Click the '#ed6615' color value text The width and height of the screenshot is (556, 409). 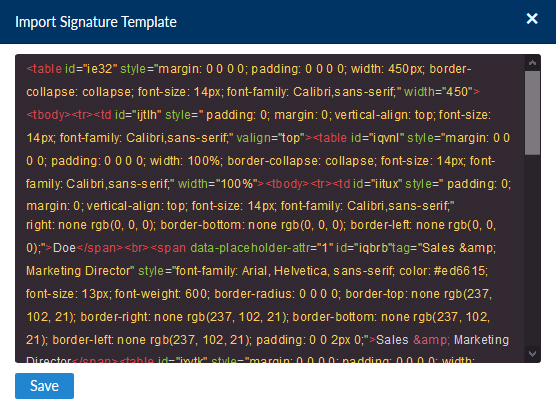[459, 271]
